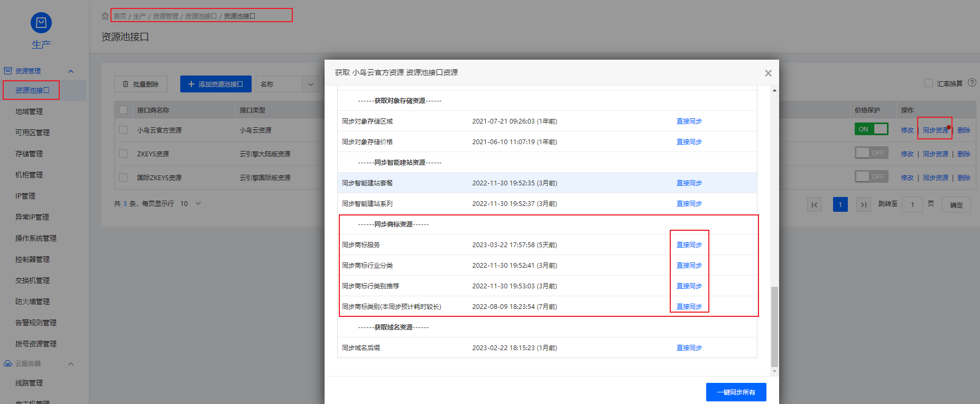
Task: Check the 小鸟云官方资源 row checkbox
Action: [123, 130]
